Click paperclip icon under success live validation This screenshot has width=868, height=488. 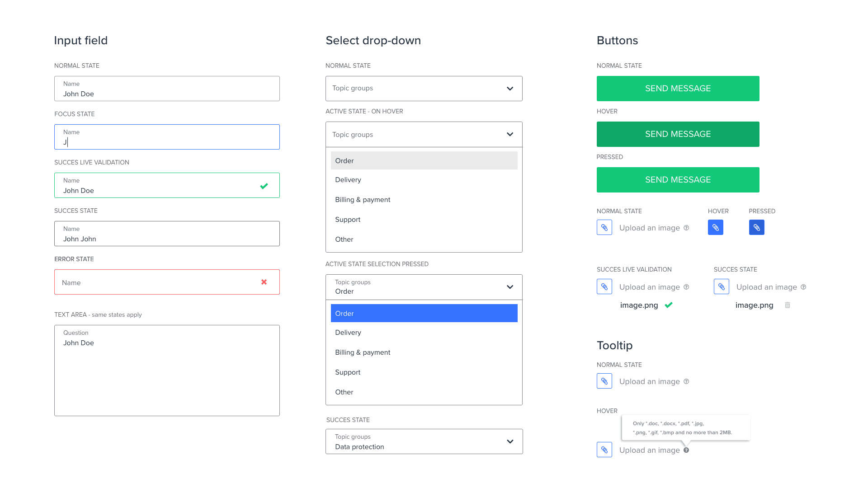(x=604, y=286)
